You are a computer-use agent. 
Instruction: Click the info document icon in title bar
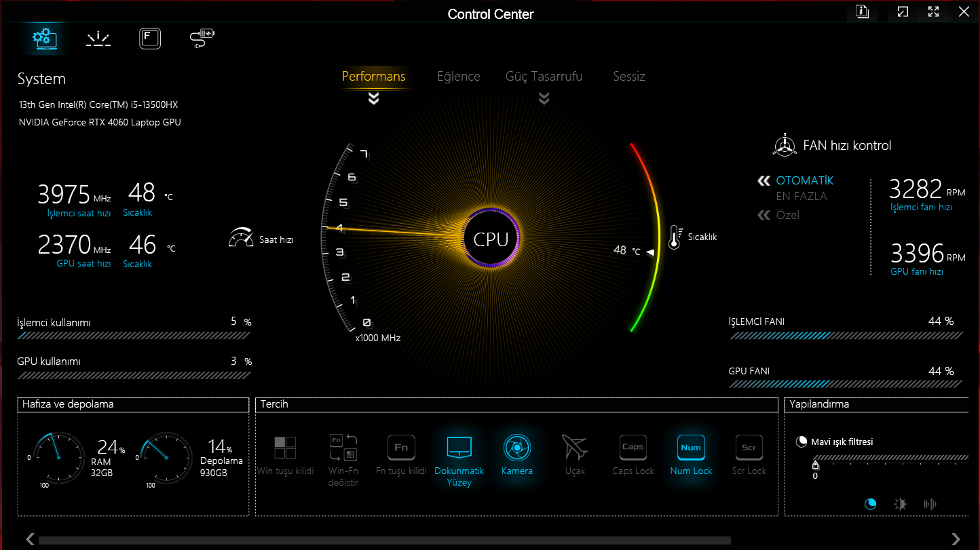[x=863, y=12]
